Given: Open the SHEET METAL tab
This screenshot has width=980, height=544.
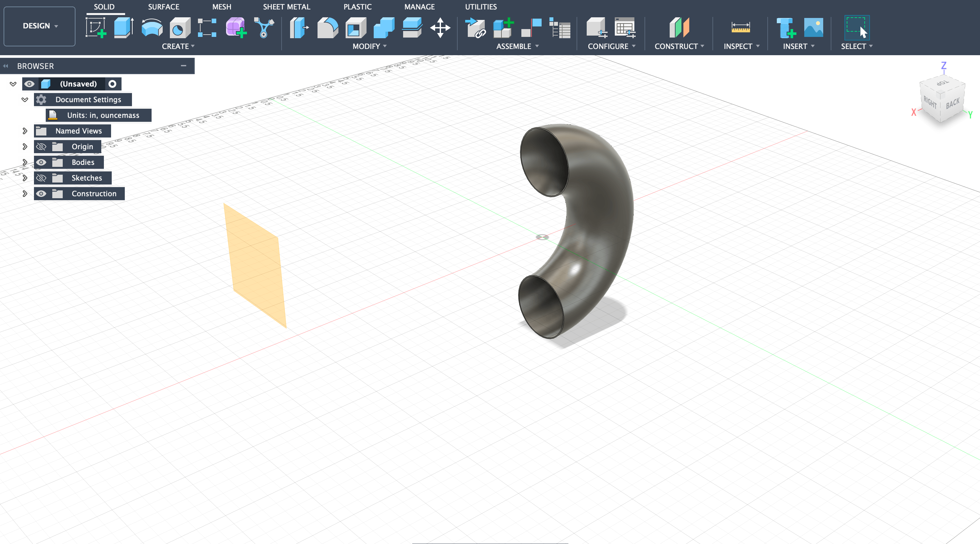Looking at the screenshot, I should [286, 7].
